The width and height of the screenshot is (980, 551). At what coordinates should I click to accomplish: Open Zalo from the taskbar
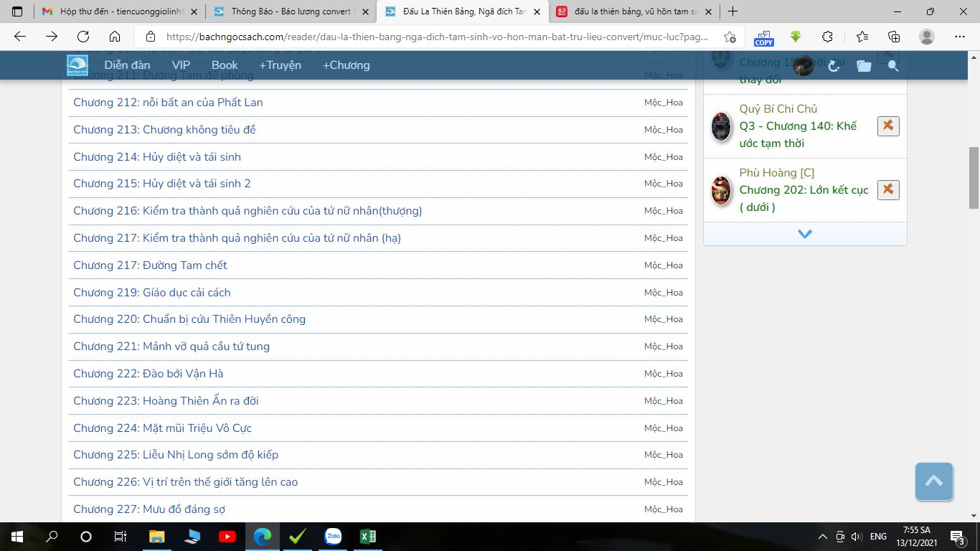[333, 537]
